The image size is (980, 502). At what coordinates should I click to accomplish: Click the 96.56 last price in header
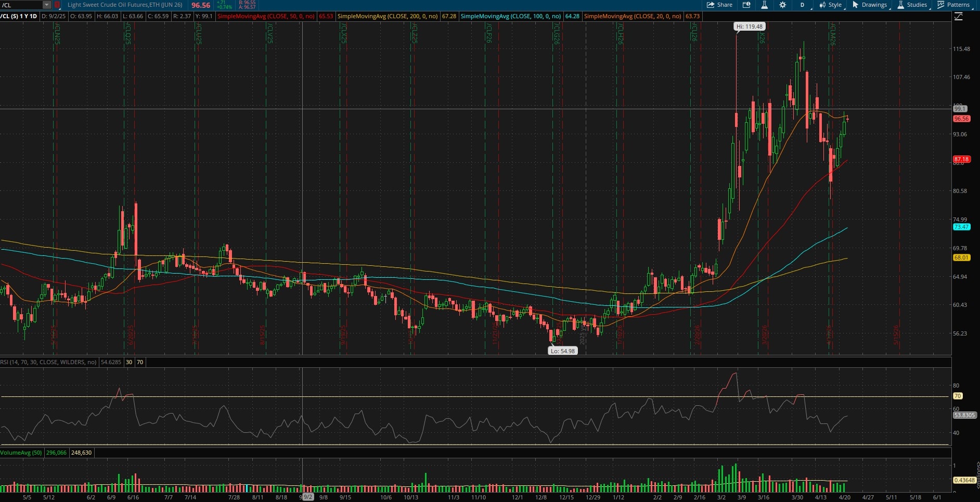201,5
